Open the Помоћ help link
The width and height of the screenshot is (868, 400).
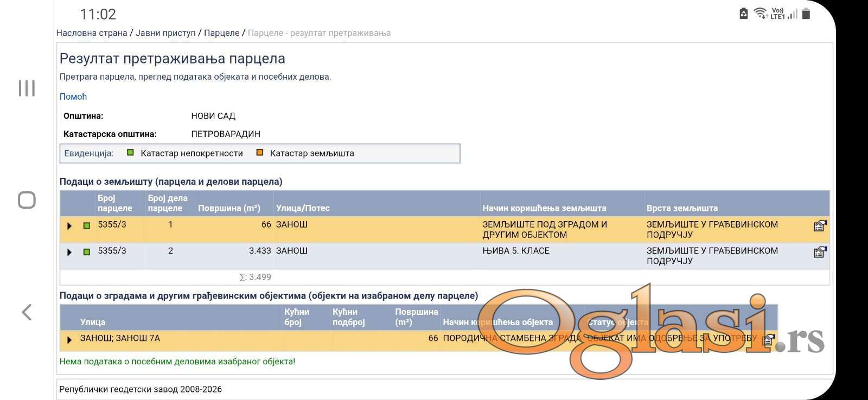73,96
